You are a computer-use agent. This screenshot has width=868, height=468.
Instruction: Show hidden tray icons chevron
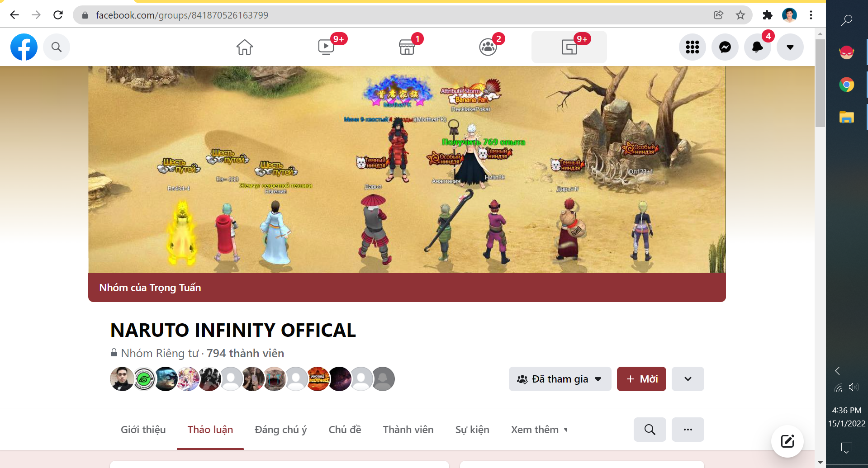(x=838, y=371)
